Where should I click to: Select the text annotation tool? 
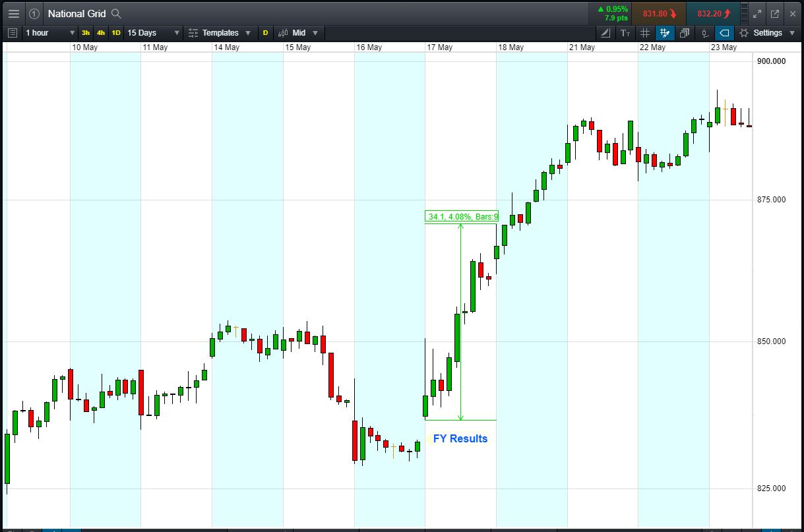tap(625, 32)
